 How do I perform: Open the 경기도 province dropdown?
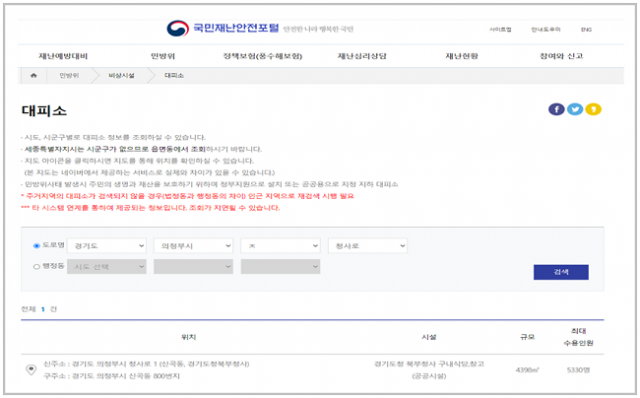point(107,246)
